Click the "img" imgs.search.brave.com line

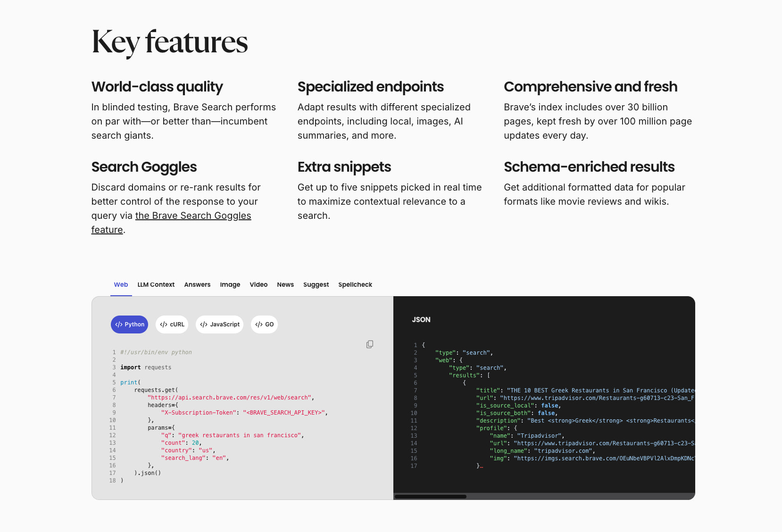[x=592, y=458]
